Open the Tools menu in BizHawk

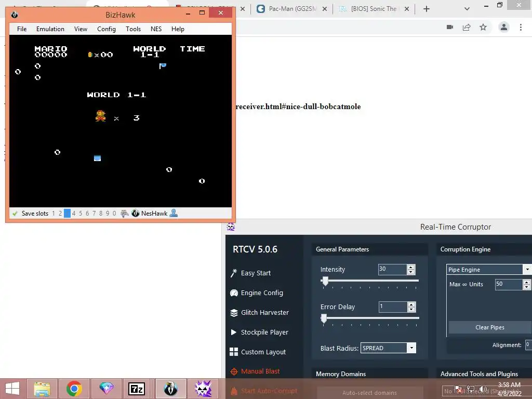point(133,29)
